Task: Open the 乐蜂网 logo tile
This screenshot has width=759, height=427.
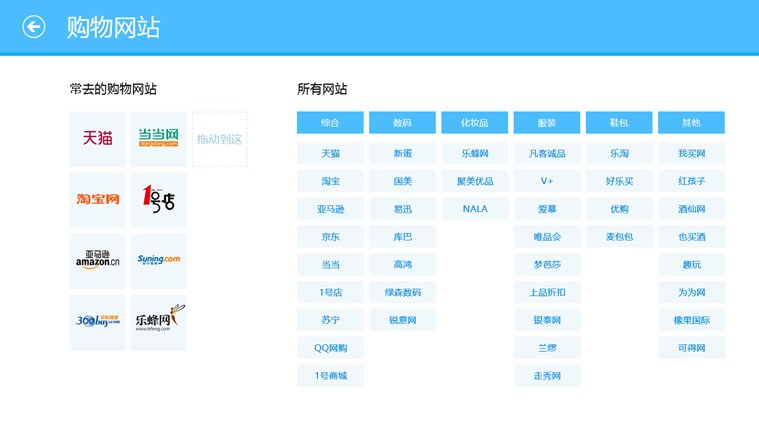Action: pos(158,322)
